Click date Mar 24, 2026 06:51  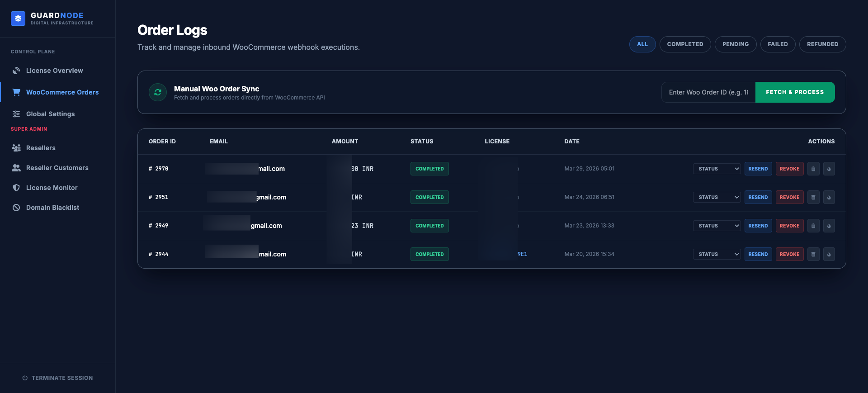[x=589, y=197]
